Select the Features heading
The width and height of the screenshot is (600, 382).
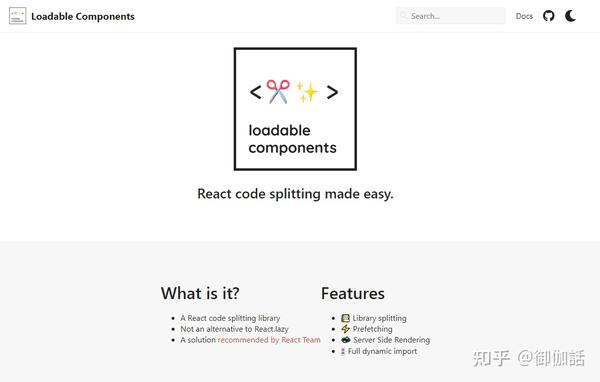[353, 294]
